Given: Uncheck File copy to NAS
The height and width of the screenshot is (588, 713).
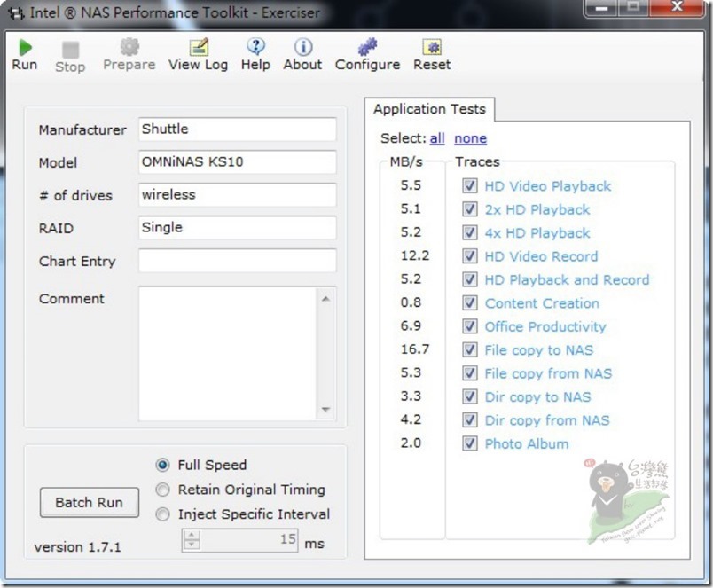Looking at the screenshot, I should click(470, 349).
